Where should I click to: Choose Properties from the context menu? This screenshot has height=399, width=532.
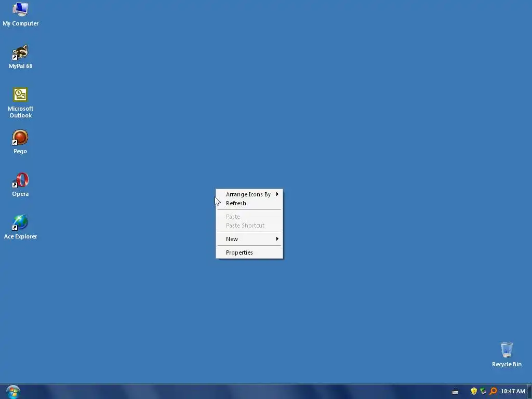249,252
